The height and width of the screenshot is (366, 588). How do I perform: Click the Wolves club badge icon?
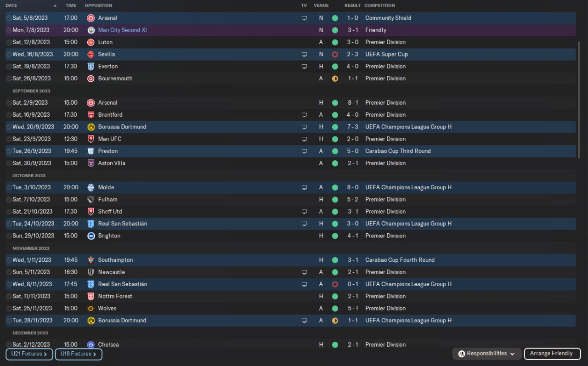pos(90,309)
